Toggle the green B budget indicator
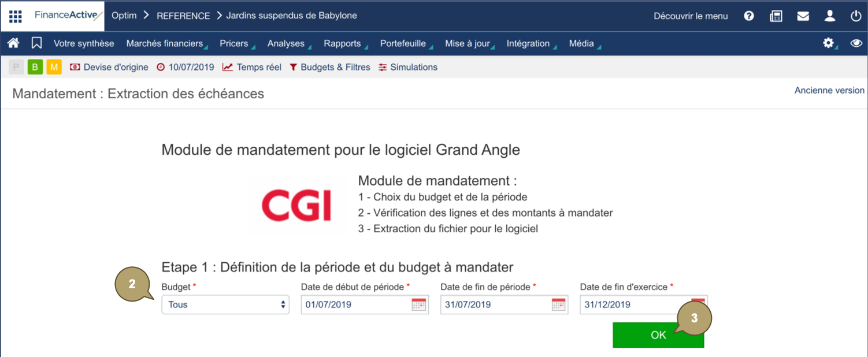 click(x=35, y=66)
